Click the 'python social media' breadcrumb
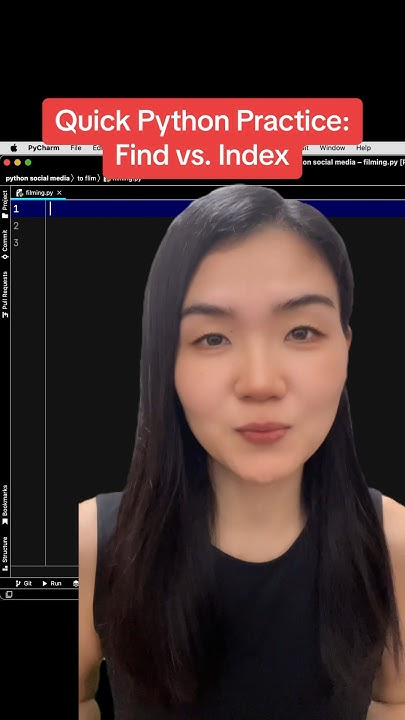The width and height of the screenshot is (405, 720). pyautogui.click(x=37, y=178)
